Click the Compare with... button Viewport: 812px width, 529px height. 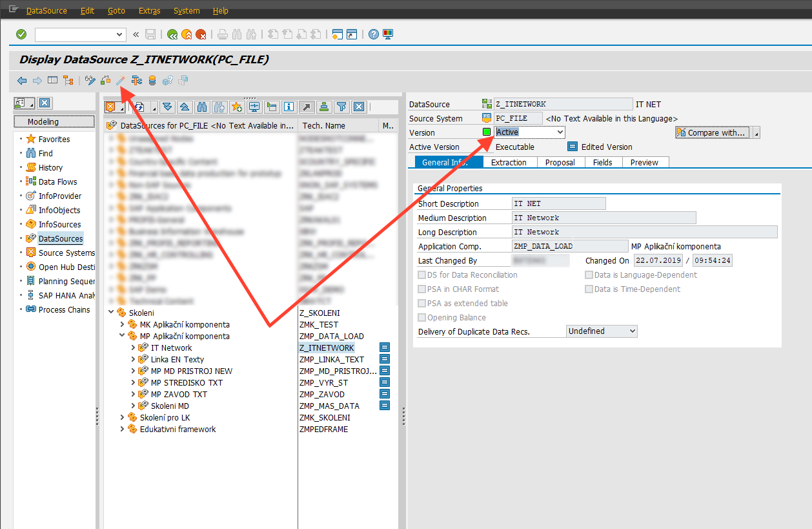coord(713,132)
